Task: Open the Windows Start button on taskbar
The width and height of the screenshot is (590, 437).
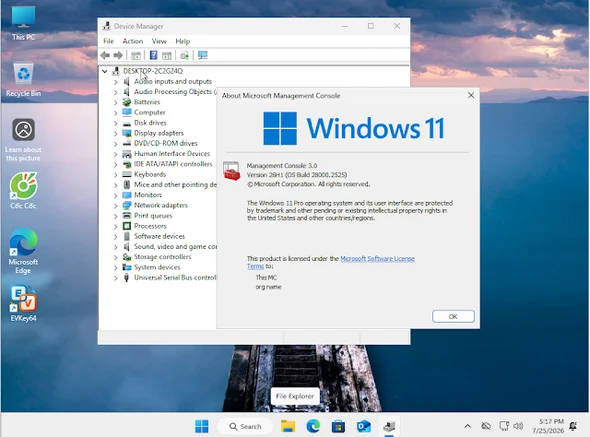Action: 202,426
